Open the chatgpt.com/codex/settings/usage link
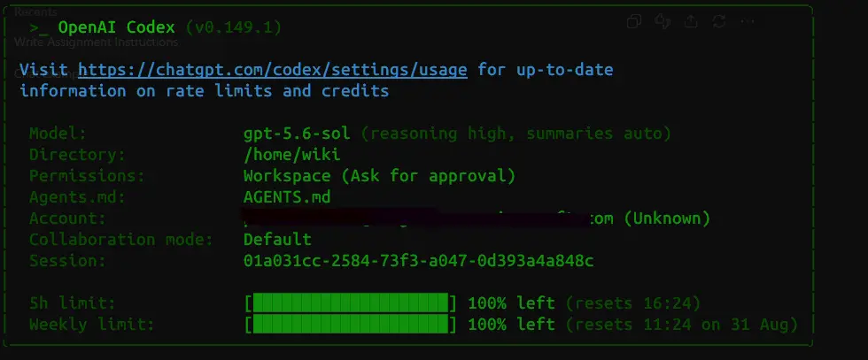This screenshot has width=868, height=360. 273,70
